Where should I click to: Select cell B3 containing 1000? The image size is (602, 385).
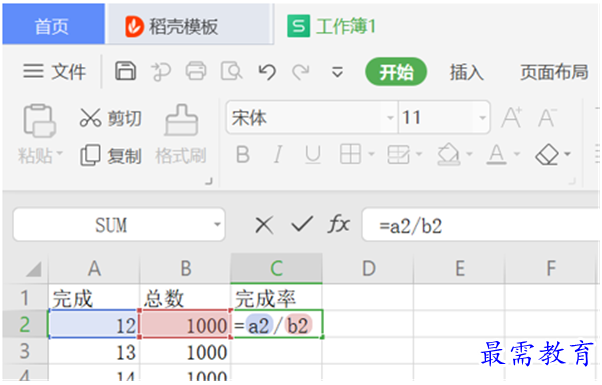(x=185, y=352)
